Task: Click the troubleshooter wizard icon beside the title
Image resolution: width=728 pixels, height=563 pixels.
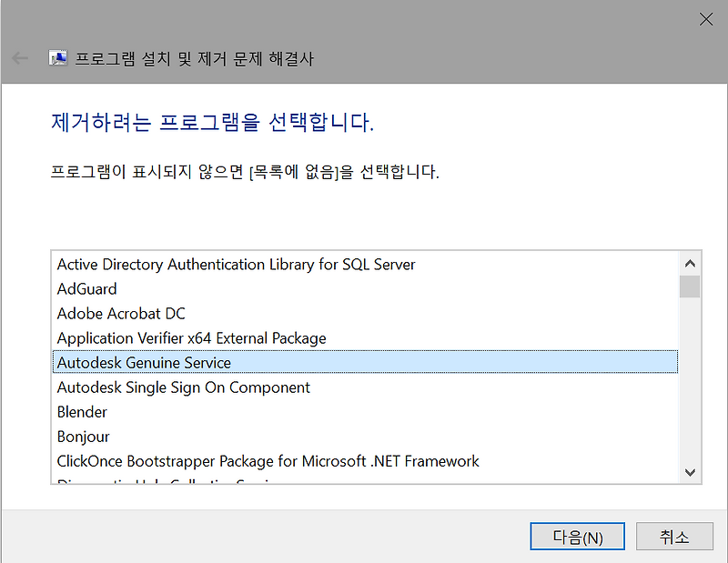Action: point(58,58)
